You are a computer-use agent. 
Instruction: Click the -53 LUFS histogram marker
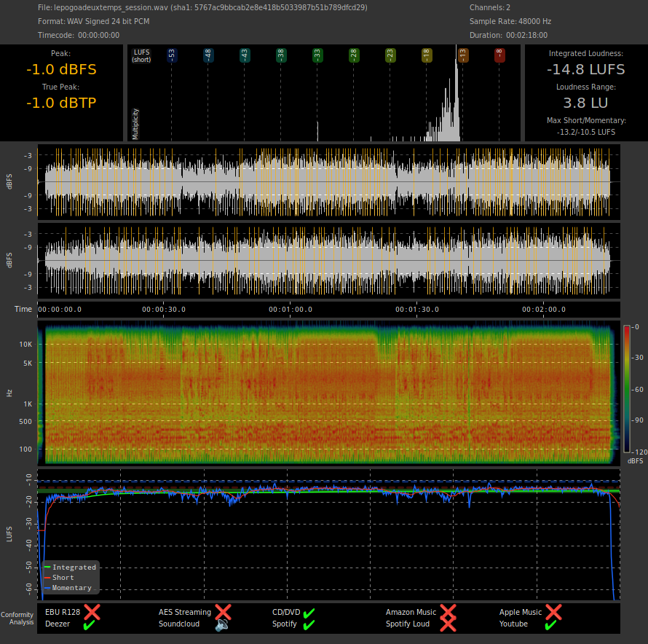171,55
